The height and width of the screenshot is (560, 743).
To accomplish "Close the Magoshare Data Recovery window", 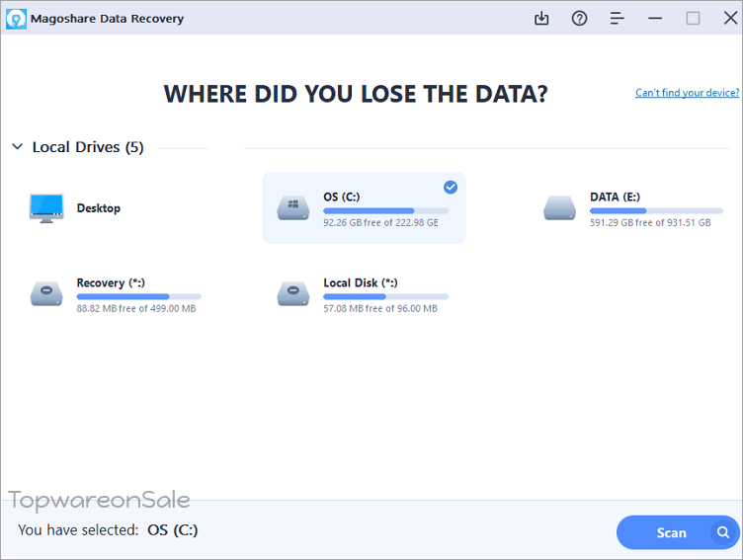I will coord(731,19).
